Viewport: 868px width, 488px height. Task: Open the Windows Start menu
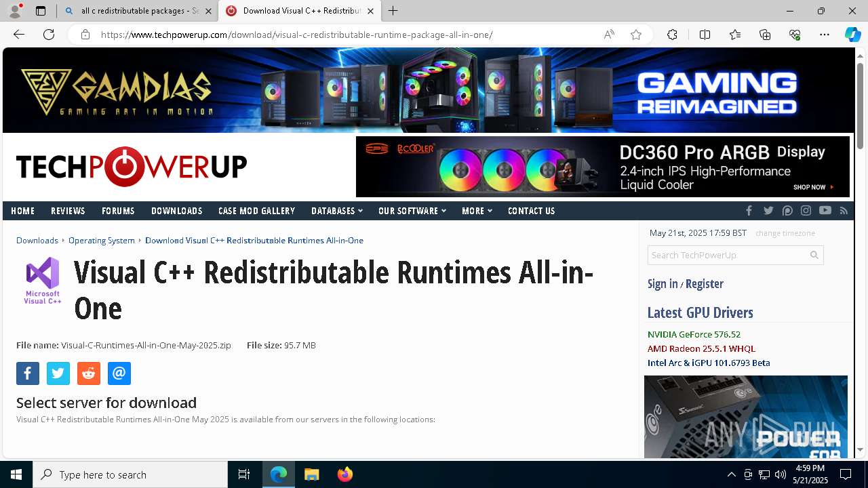pyautogui.click(x=16, y=474)
